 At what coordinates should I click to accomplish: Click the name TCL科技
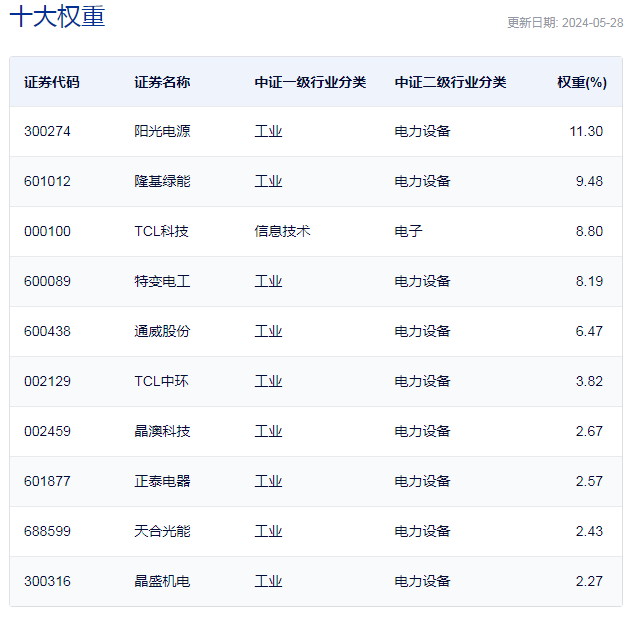[x=162, y=231]
